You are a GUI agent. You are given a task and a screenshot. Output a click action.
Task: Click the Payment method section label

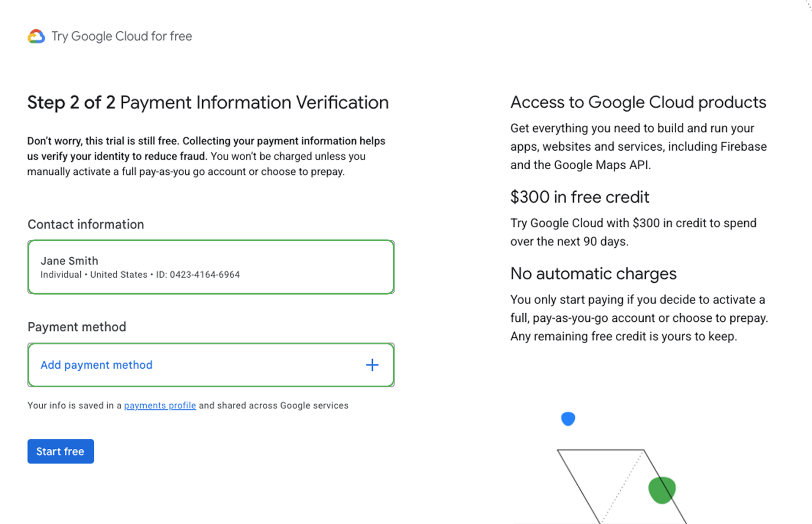click(77, 327)
